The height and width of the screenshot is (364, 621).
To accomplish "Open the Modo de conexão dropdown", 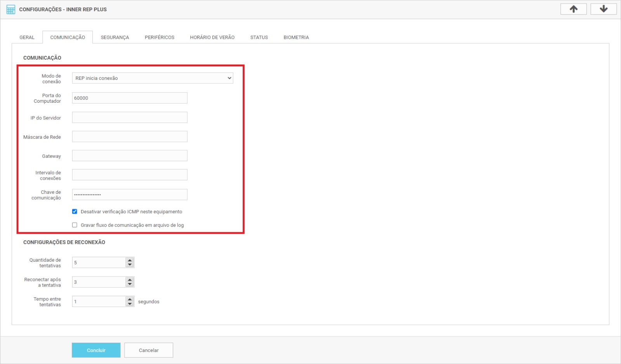I will [152, 78].
